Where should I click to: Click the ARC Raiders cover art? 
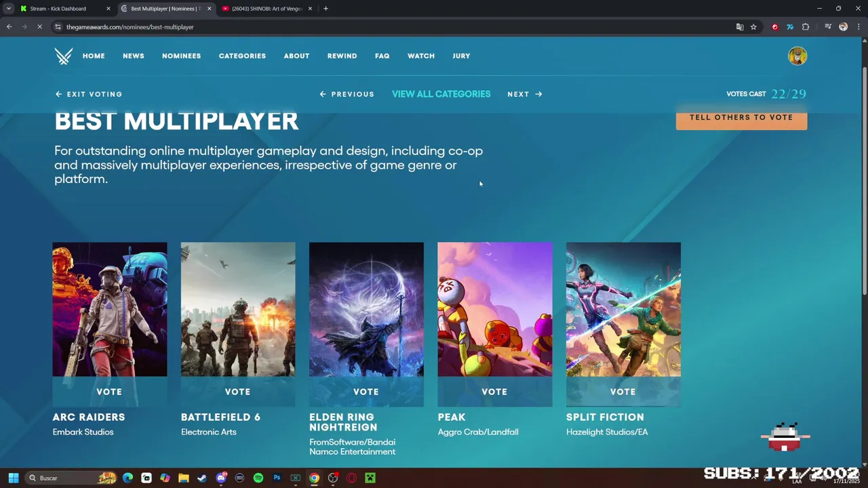(110, 310)
